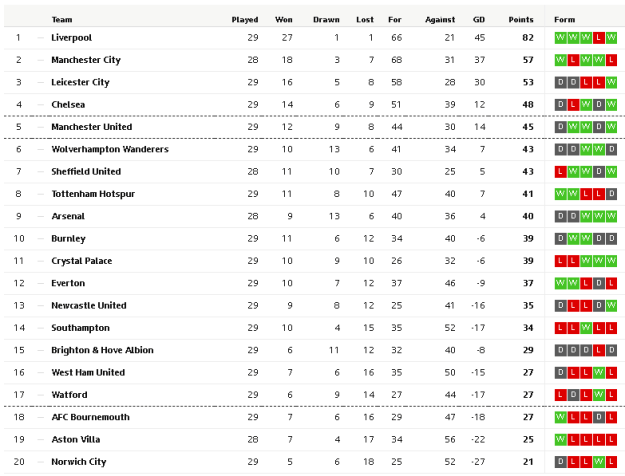This screenshot has width=625, height=476.
Task: Open the Manchester City team link
Action: click(85, 60)
